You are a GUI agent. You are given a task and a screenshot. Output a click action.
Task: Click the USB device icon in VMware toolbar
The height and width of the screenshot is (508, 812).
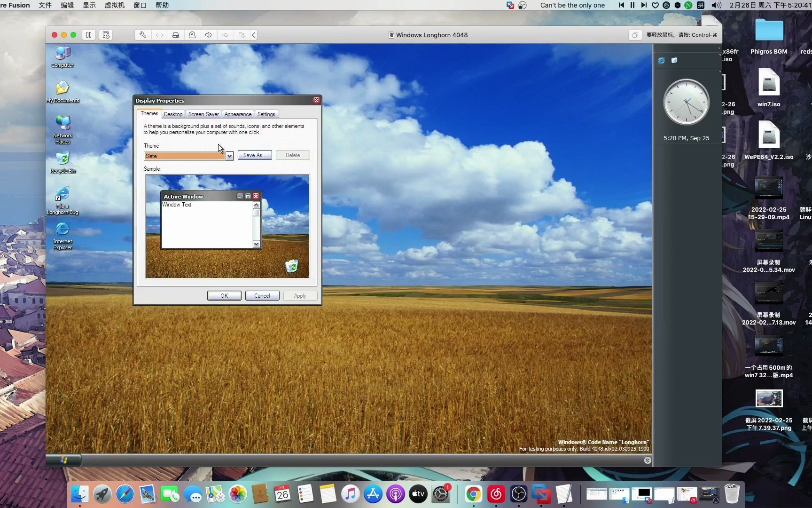[226, 35]
